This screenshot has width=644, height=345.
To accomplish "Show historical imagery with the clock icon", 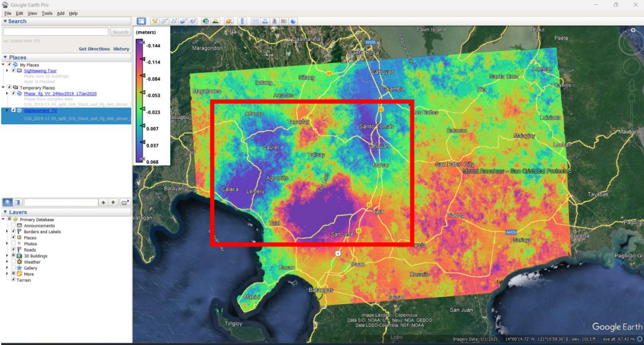I will tap(205, 21).
